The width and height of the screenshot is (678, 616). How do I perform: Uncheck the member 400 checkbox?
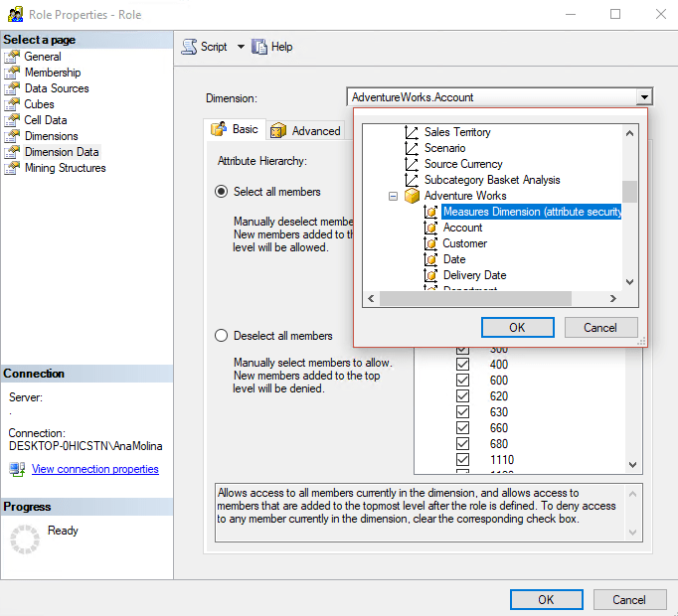pyautogui.click(x=462, y=364)
